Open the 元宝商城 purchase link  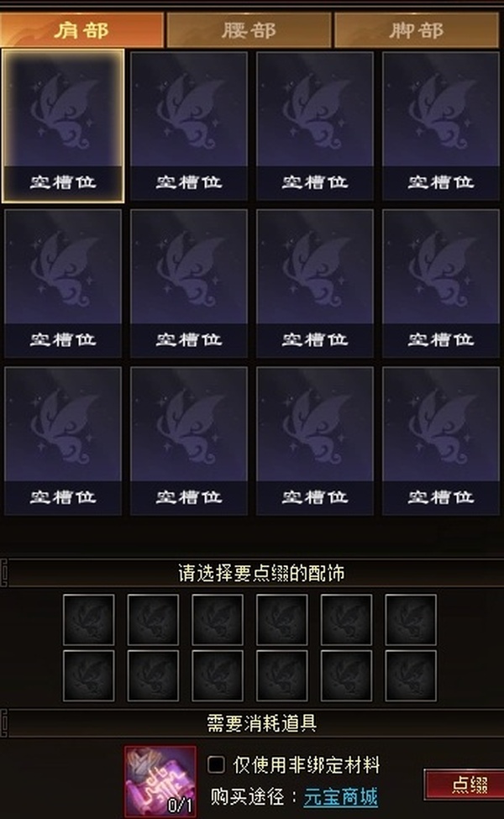pos(341,797)
